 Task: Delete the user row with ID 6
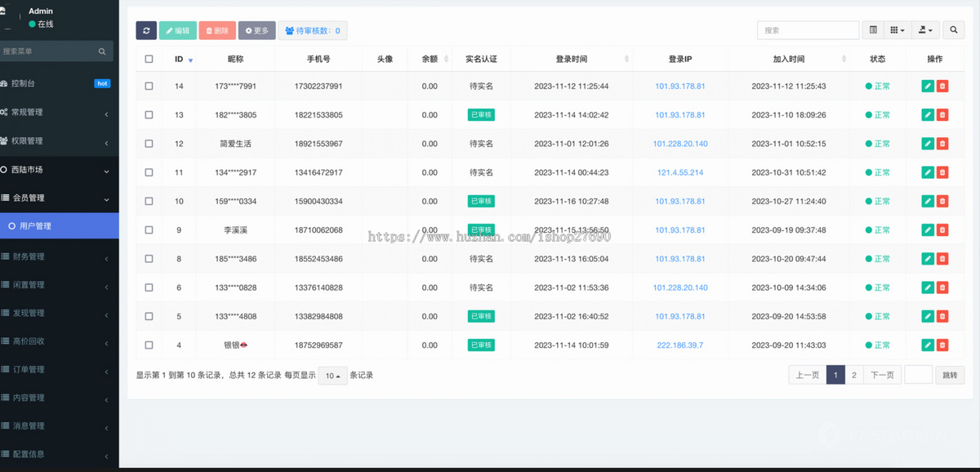(942, 287)
